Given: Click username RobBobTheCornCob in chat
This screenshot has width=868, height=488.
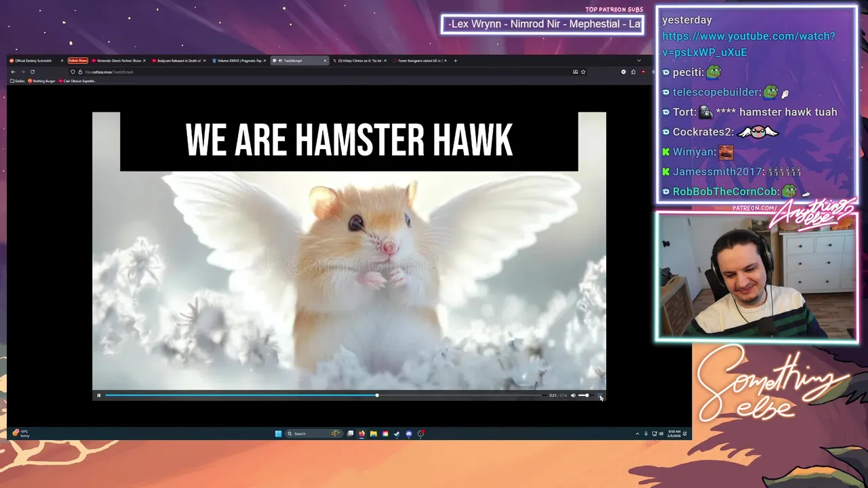Looking at the screenshot, I should click(726, 192).
